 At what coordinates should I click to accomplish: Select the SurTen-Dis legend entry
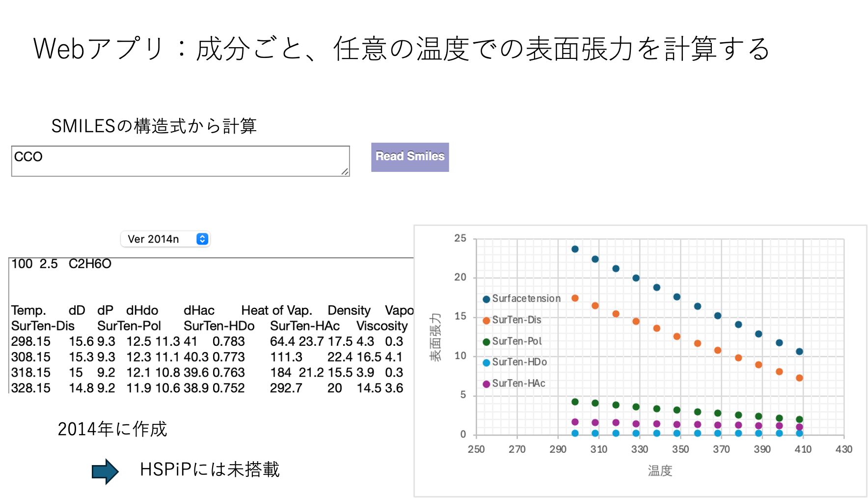pos(516,320)
